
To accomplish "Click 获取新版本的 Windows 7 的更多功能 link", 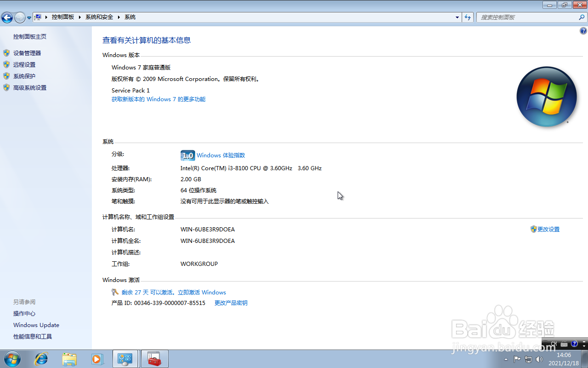I will pos(158,99).
